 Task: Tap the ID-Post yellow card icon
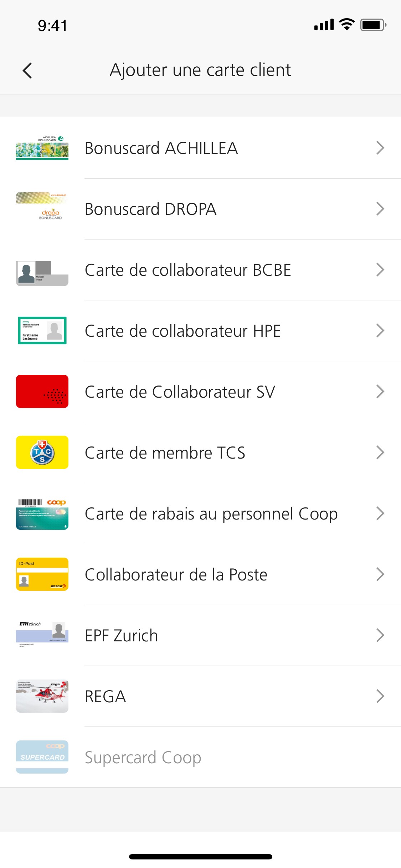42,574
